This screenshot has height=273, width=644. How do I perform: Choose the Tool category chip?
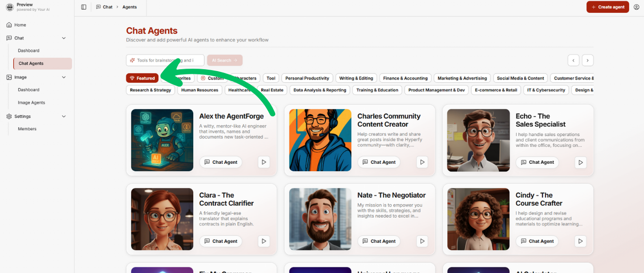[x=271, y=78]
